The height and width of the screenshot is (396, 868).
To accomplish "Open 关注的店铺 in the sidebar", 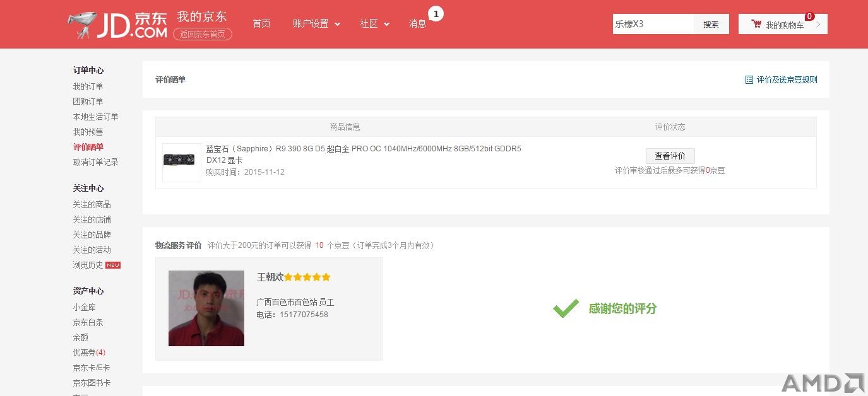I will pyautogui.click(x=92, y=219).
